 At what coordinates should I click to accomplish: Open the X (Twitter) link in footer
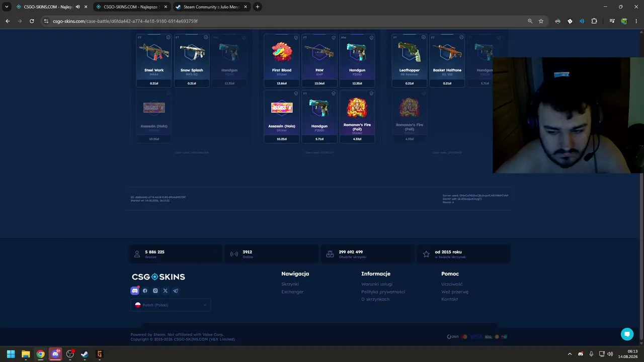[165, 291]
